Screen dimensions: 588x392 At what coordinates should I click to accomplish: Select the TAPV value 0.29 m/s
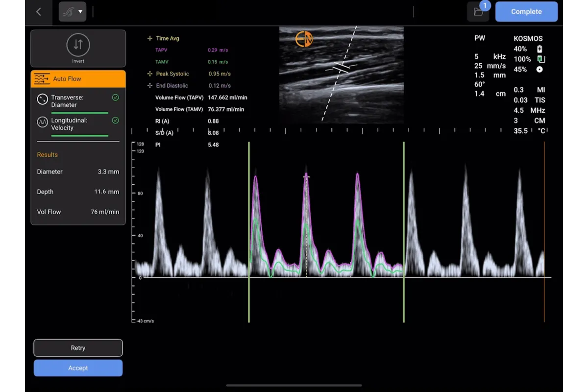218,50
